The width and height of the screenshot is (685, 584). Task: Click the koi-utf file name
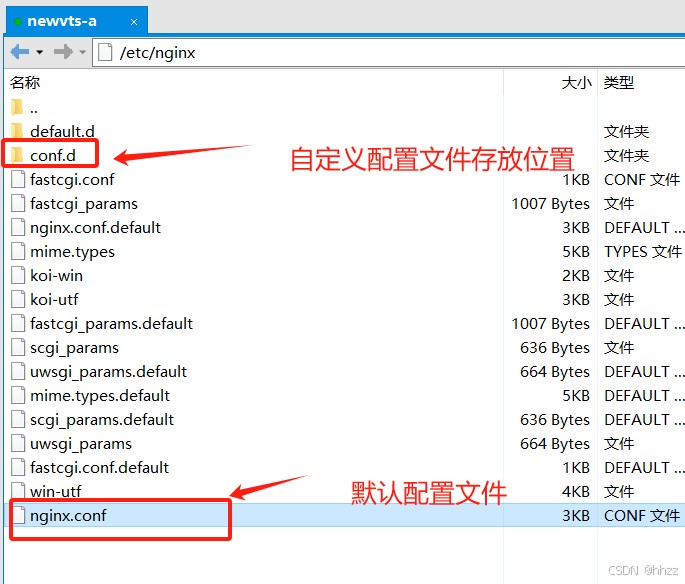pyautogui.click(x=54, y=300)
